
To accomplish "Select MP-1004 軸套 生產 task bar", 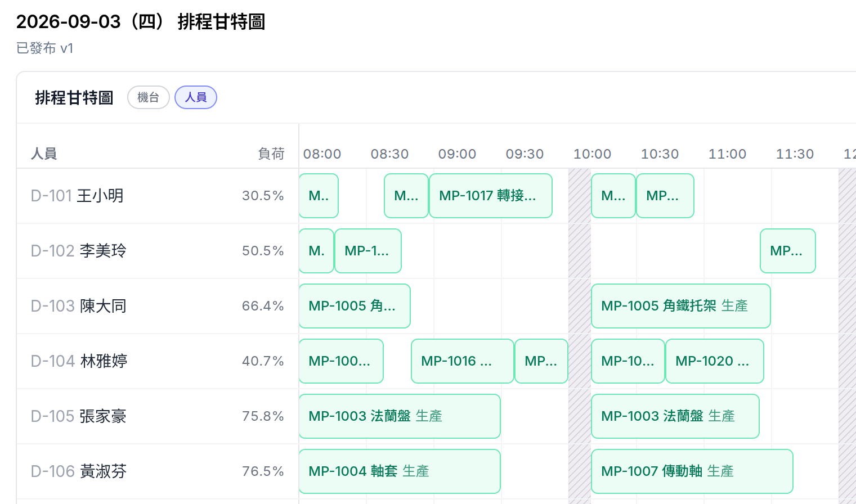I will pyautogui.click(x=400, y=471).
